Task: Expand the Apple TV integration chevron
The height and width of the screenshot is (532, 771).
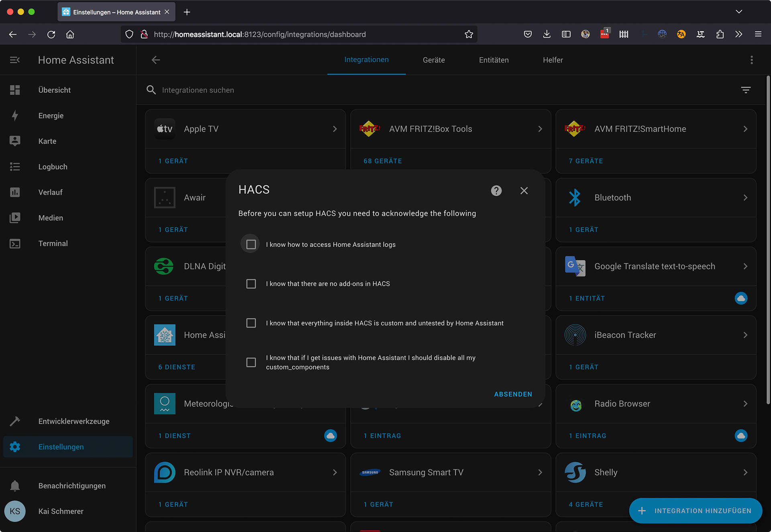Action: coord(335,129)
